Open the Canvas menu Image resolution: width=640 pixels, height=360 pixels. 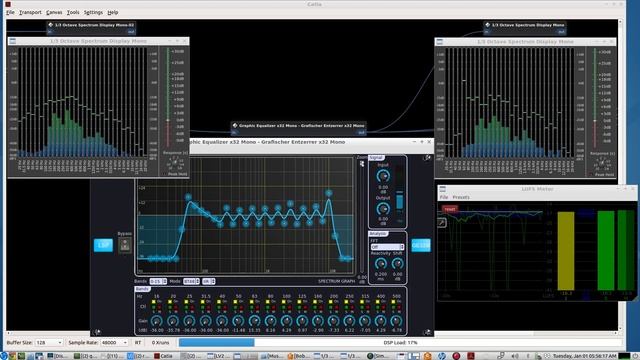[x=54, y=12]
